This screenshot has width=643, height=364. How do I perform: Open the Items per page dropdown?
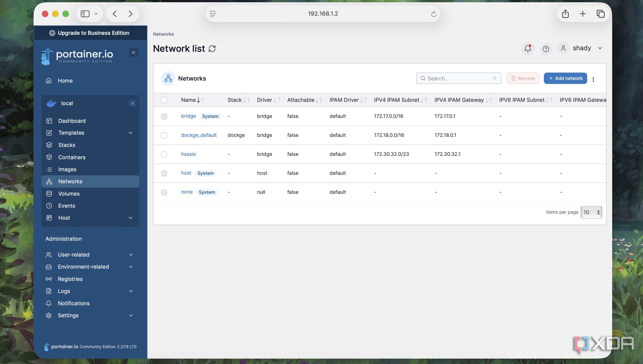click(591, 212)
